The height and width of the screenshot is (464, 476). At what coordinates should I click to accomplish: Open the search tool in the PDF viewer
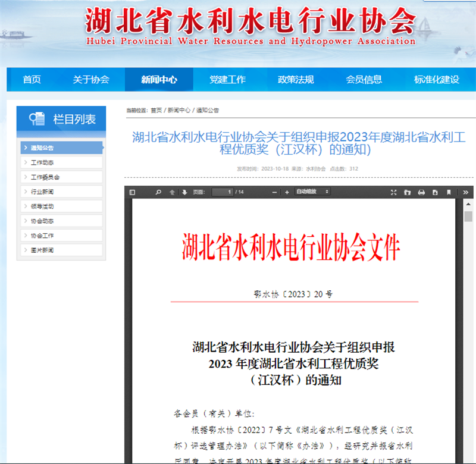(x=158, y=192)
